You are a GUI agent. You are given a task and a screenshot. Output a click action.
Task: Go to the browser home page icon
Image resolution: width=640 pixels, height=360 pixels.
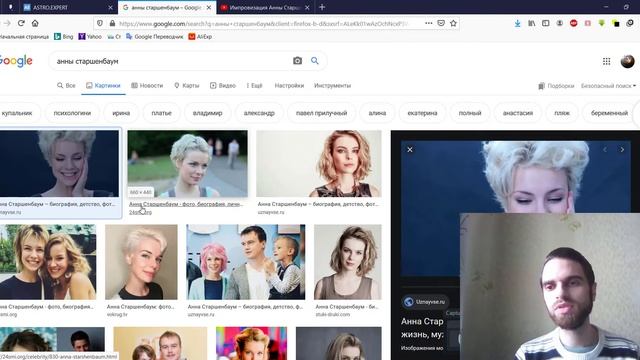point(35,23)
